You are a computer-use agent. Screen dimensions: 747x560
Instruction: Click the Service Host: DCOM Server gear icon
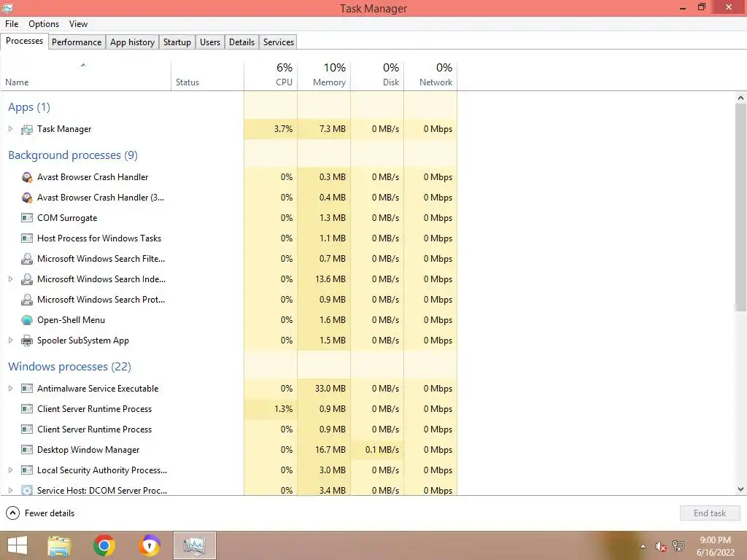pyautogui.click(x=27, y=490)
